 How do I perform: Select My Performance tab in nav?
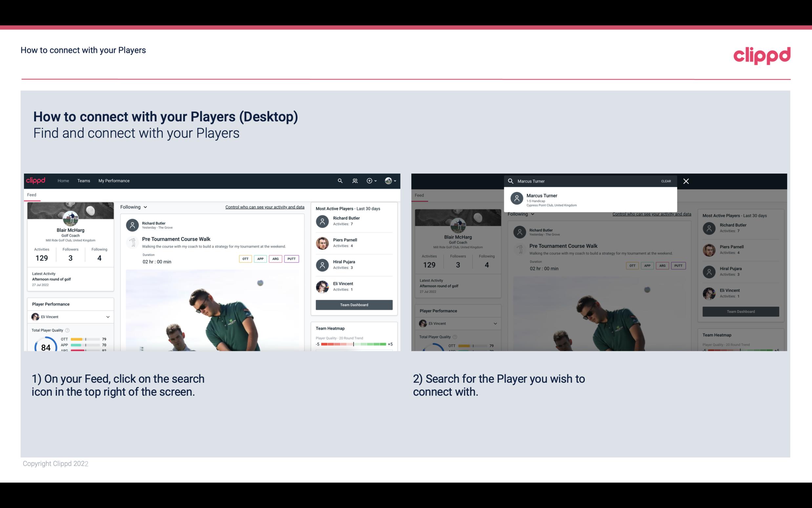tap(113, 180)
